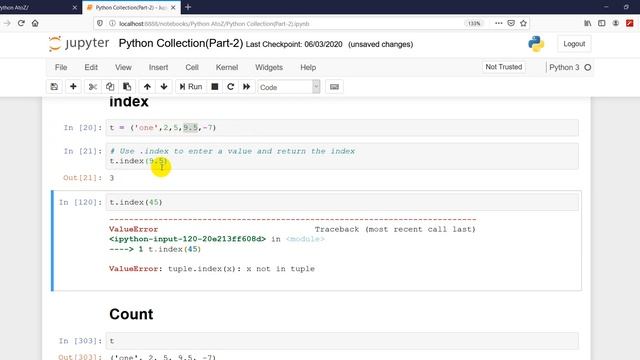Restart the kernel icon

tap(231, 87)
